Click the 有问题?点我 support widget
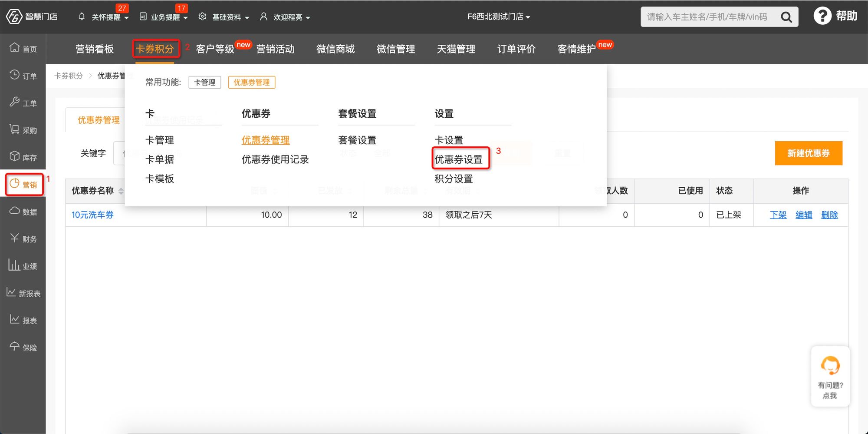Screen dimensions: 868x434 click(830, 377)
